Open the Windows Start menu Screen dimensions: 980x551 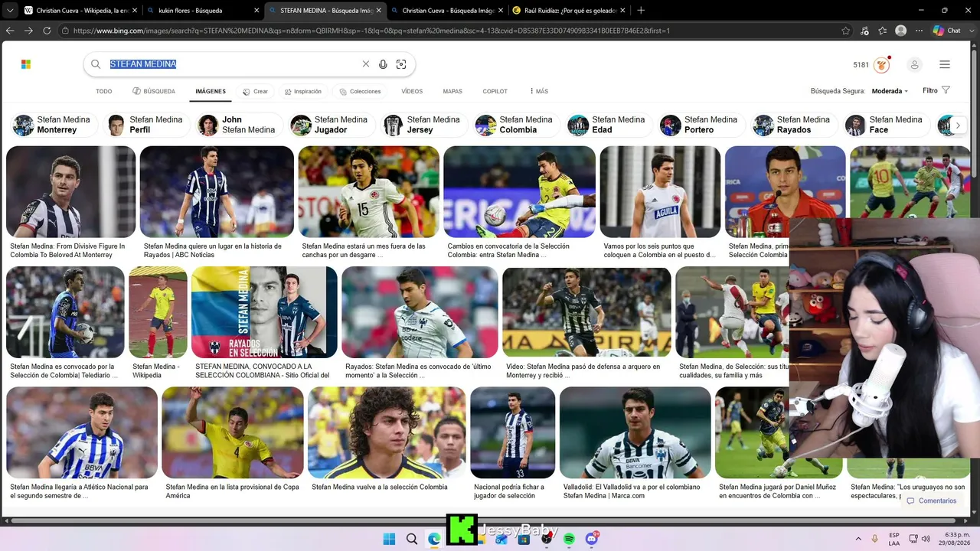pyautogui.click(x=389, y=540)
